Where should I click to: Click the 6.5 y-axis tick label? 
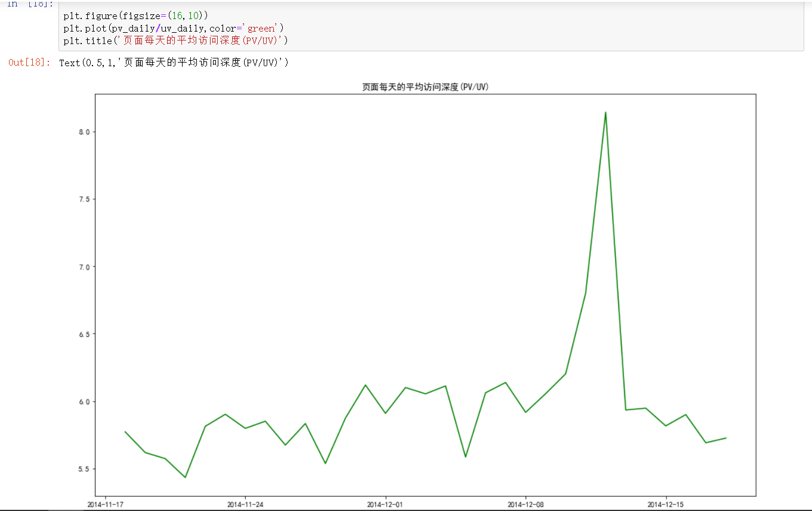[x=83, y=334]
